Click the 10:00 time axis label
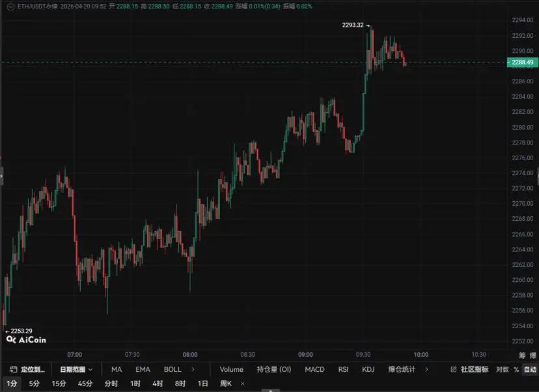Image resolution: width=539 pixels, height=392 pixels. (421, 354)
